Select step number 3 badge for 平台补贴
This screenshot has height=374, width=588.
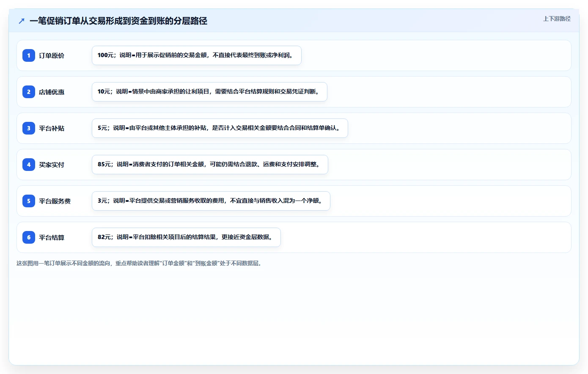29,128
